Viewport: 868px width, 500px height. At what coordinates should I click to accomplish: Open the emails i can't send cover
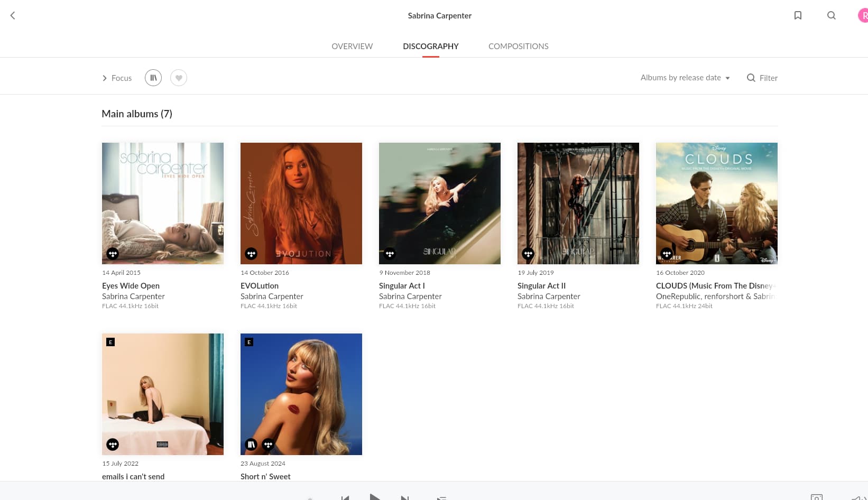tap(163, 394)
